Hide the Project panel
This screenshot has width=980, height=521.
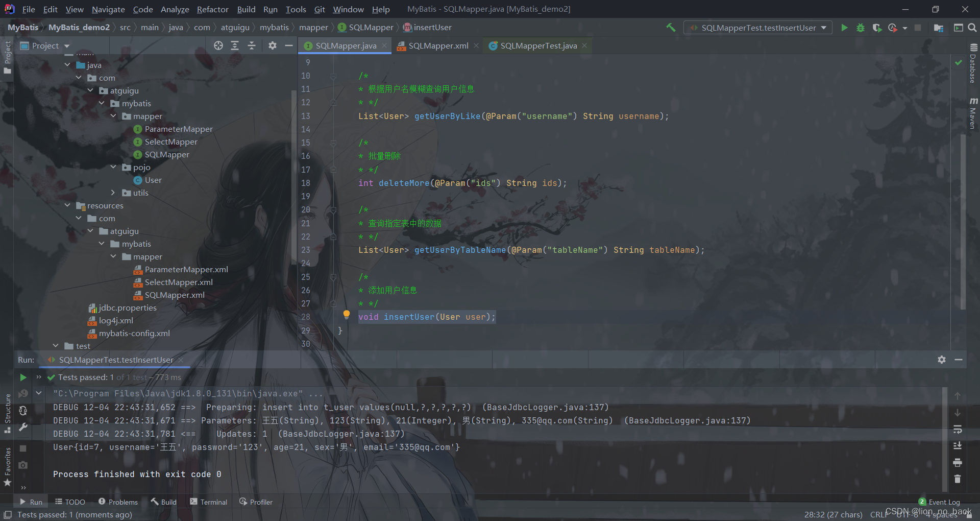[289, 45]
